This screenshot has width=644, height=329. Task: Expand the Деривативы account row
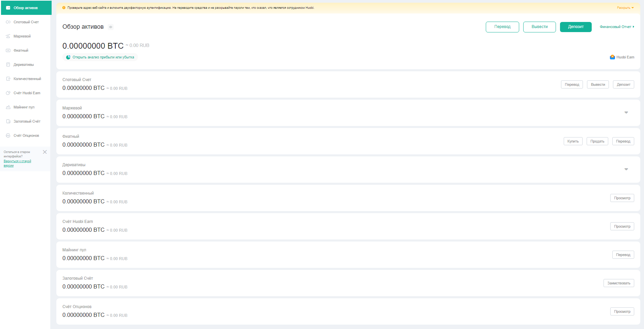click(626, 169)
